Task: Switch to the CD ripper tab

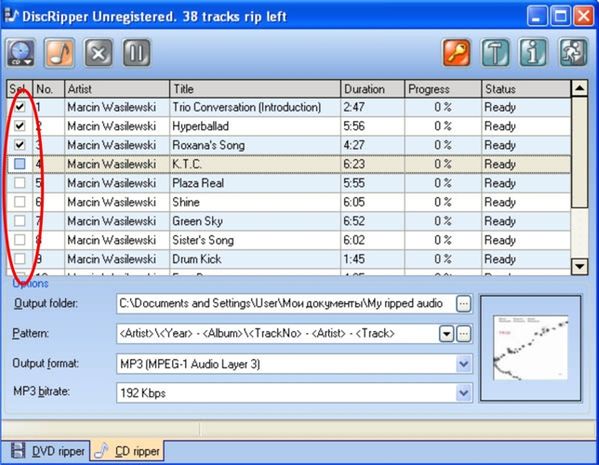Action: pyautogui.click(x=128, y=451)
